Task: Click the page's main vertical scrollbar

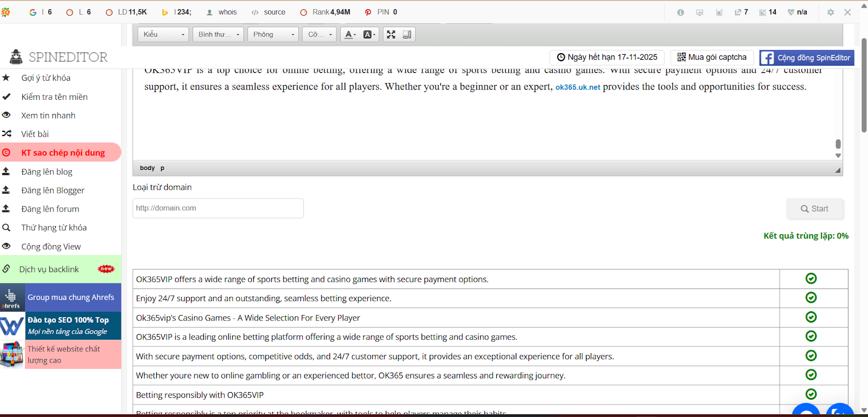Action: click(x=864, y=85)
